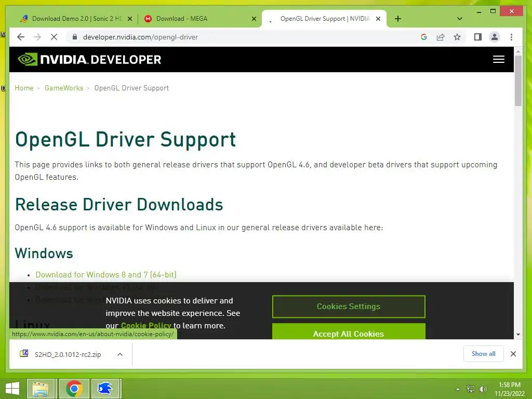
Task: Click the Chrome taskbar icon
Action: point(74,389)
